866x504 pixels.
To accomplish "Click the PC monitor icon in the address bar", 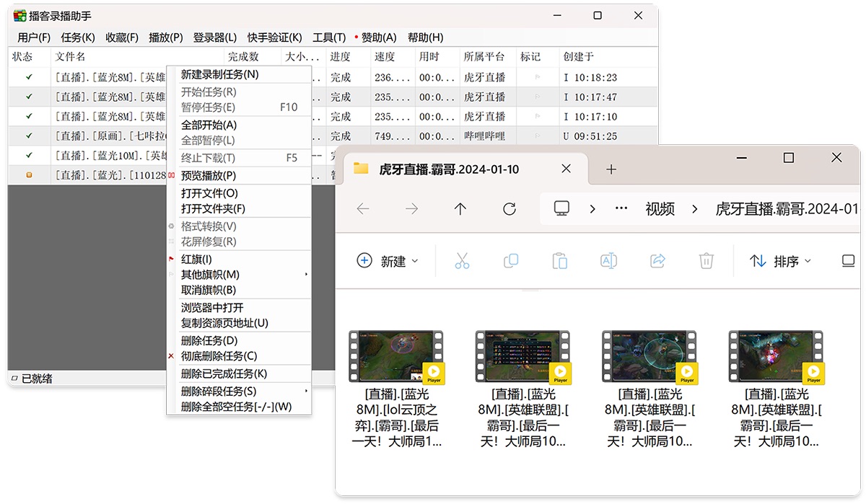I will click(x=561, y=208).
